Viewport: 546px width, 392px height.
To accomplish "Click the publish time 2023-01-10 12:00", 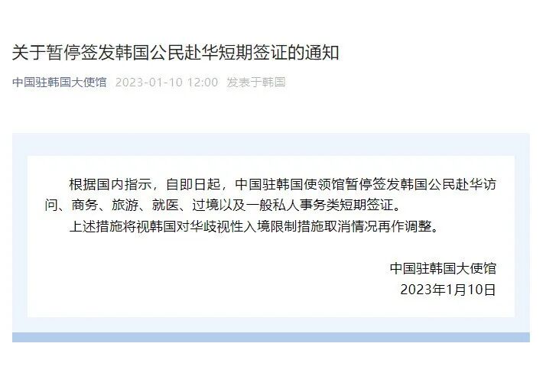I will pos(167,83).
